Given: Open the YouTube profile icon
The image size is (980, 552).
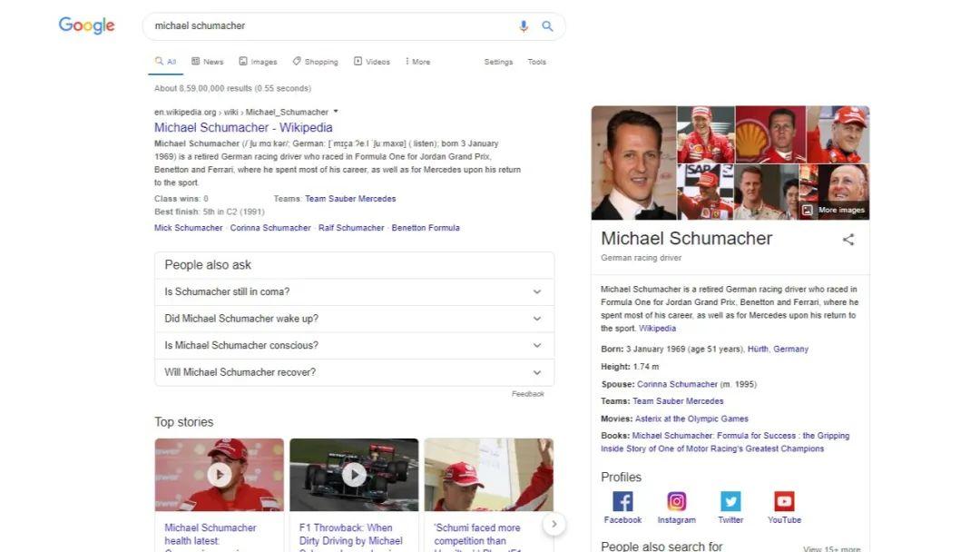Looking at the screenshot, I should [x=783, y=500].
